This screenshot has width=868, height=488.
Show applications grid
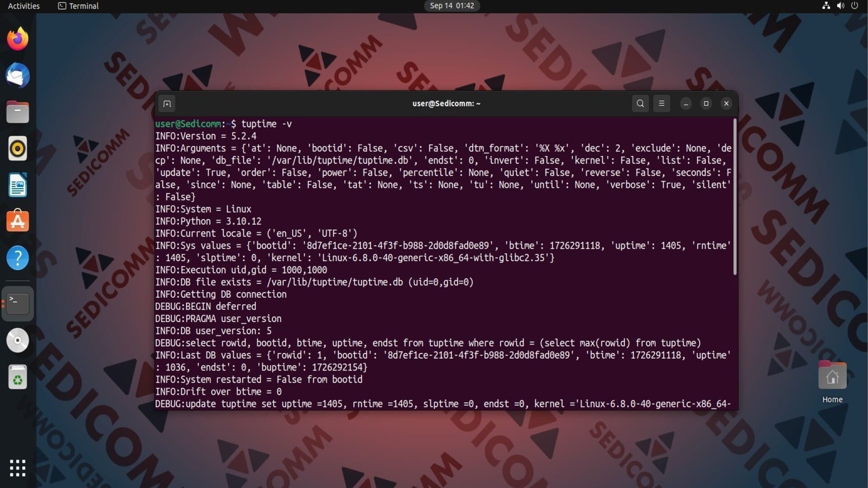coord(18,468)
